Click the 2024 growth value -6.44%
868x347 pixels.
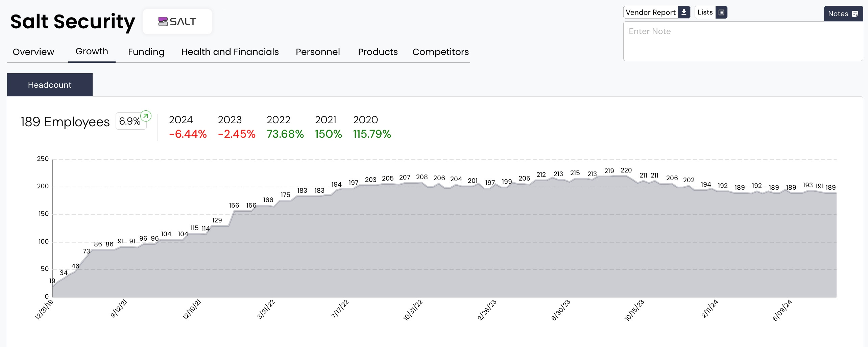188,134
